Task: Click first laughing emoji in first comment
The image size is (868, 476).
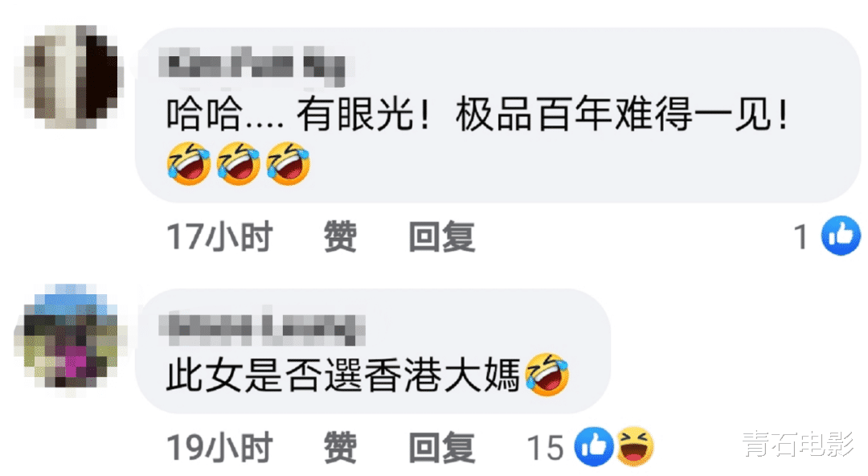Action: coord(189,163)
